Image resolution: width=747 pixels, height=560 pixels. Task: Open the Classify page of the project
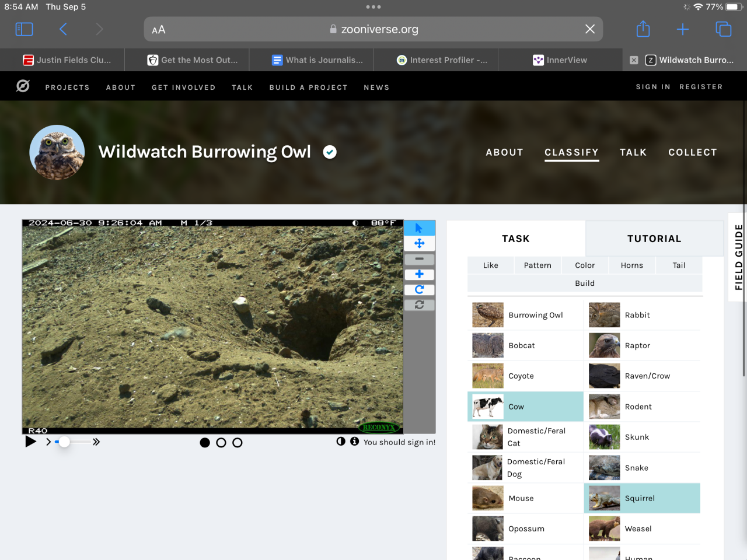pos(571,152)
